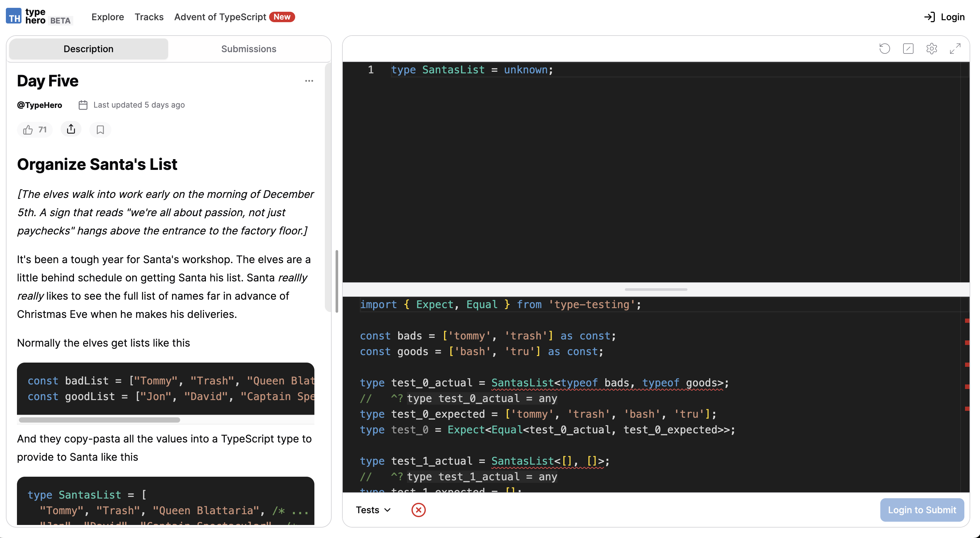Screen dimensions: 980x538
Task: Toggle bookmark state for Day Five
Action: tap(100, 129)
